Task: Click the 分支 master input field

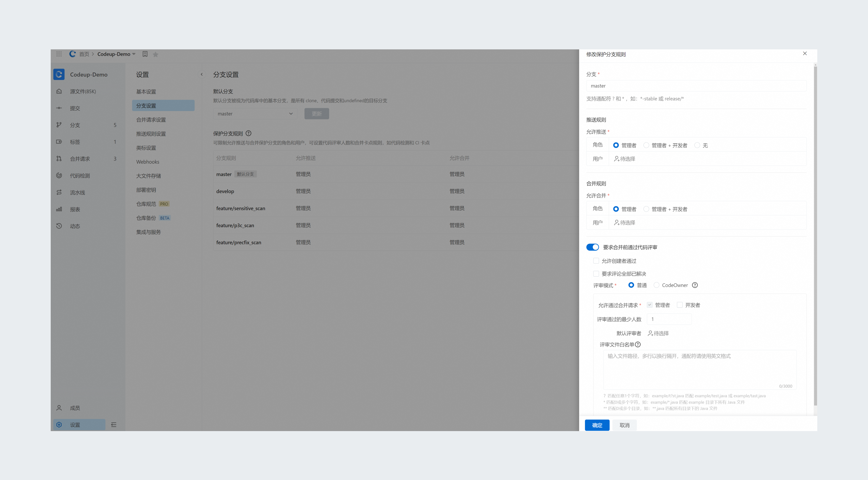Action: pyautogui.click(x=696, y=86)
